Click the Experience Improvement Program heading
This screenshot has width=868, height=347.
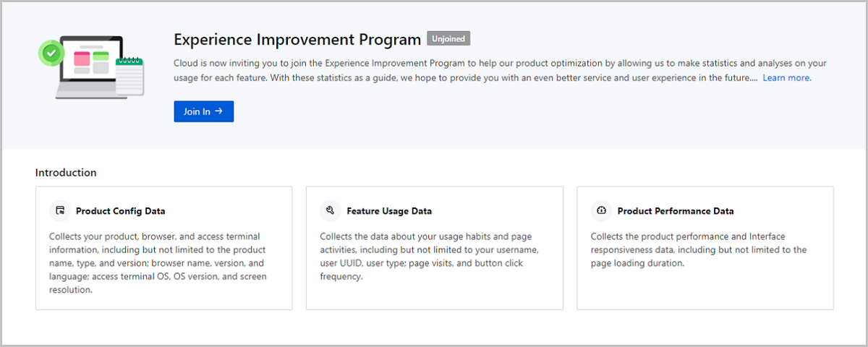[297, 40]
